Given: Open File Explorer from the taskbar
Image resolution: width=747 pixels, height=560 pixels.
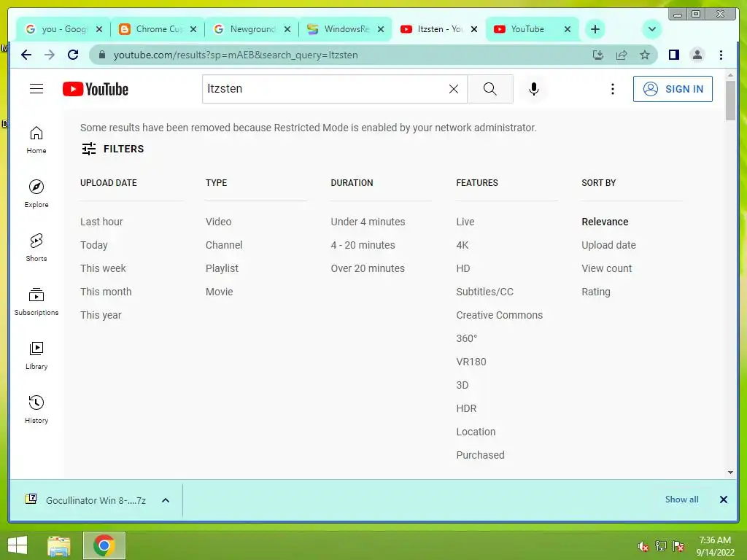Looking at the screenshot, I should click(x=59, y=545).
